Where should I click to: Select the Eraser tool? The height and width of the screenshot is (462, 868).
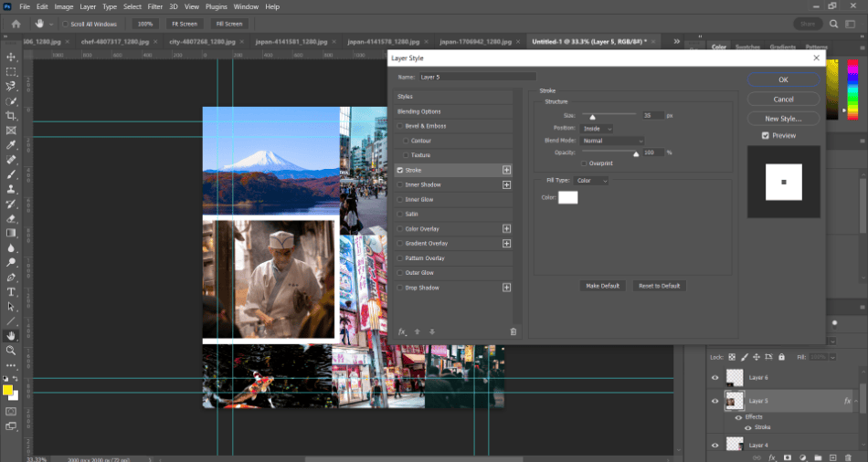pos(11,218)
